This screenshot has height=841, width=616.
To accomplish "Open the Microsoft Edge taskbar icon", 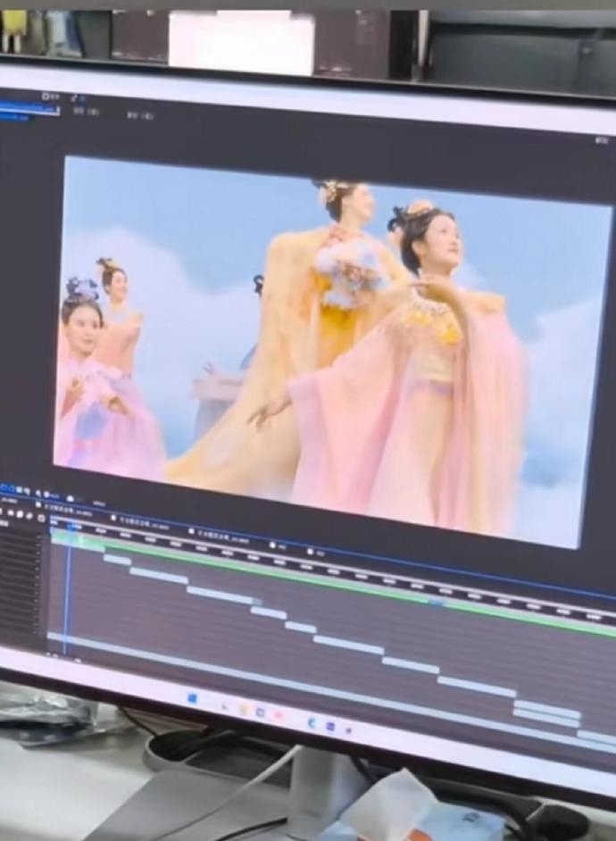I will tap(312, 722).
